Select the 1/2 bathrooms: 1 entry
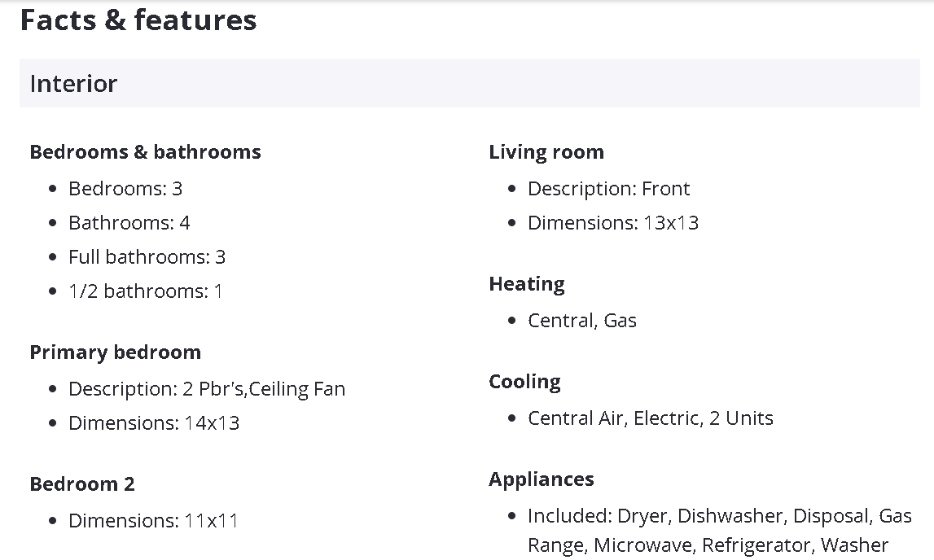The width and height of the screenshot is (934, 560). coord(145,291)
